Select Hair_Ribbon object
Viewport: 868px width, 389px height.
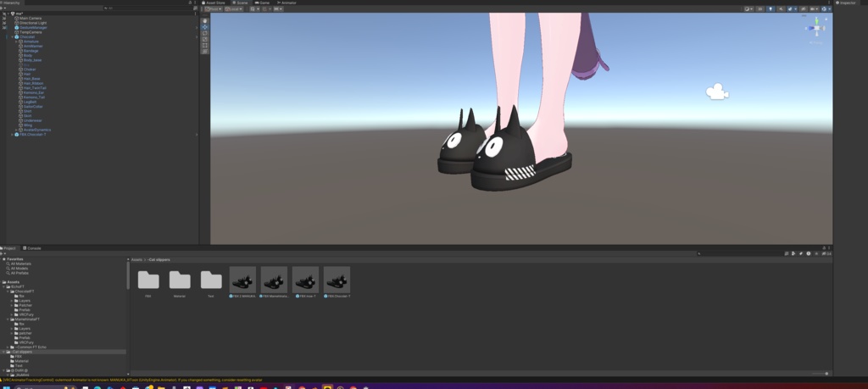pos(33,83)
